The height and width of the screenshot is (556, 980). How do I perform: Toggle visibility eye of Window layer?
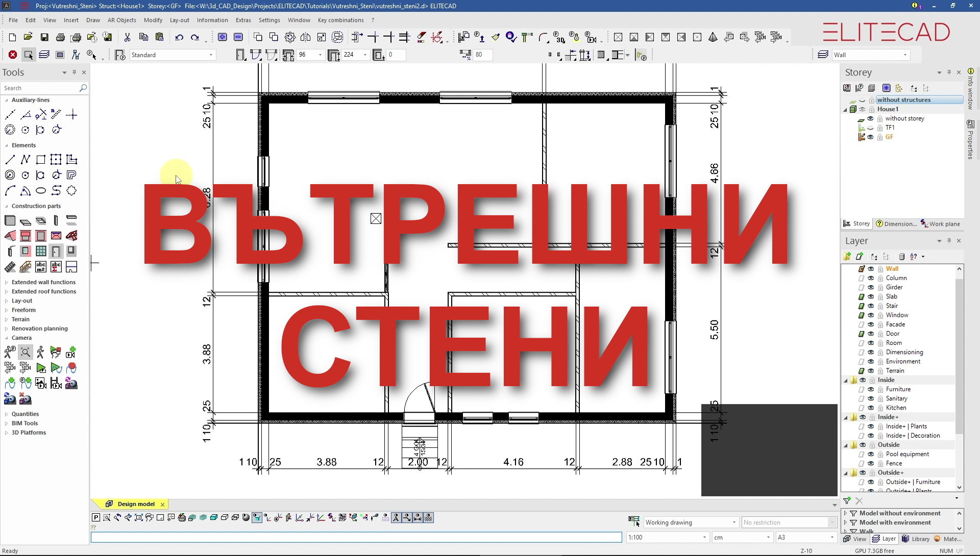click(871, 315)
